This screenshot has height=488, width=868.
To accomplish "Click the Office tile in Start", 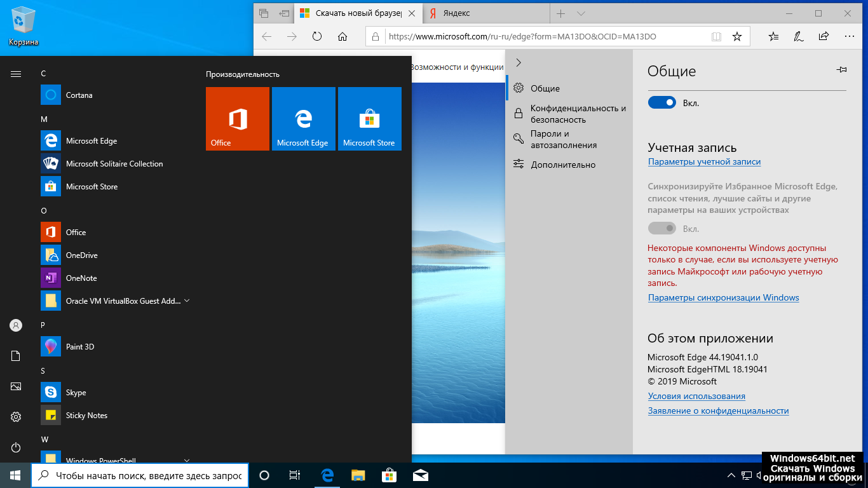I will 238,119.
